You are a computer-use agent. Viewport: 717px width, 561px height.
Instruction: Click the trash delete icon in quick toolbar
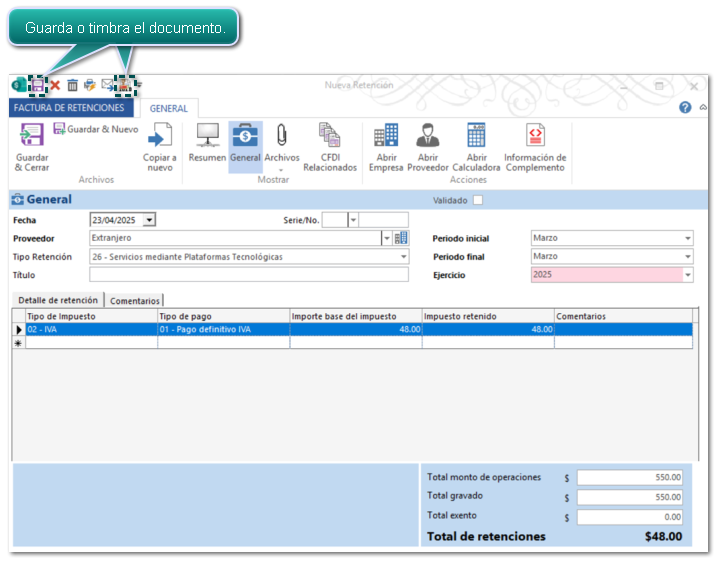(x=73, y=86)
